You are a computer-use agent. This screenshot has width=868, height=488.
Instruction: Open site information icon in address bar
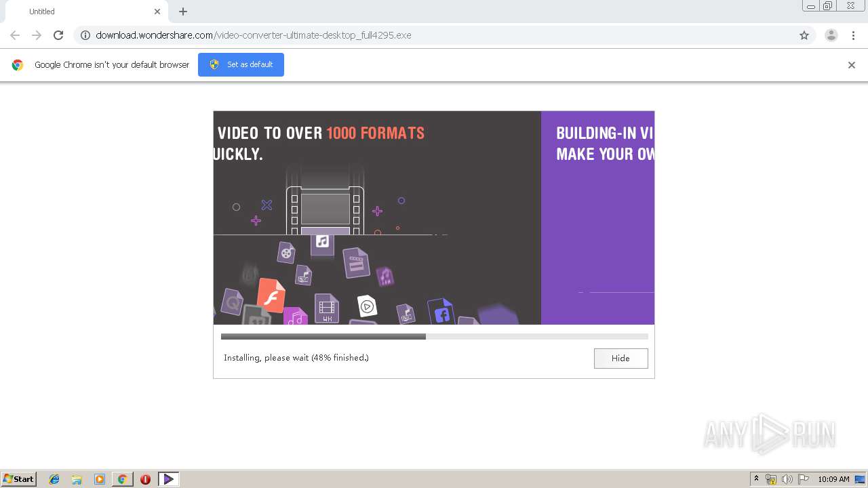(x=85, y=35)
